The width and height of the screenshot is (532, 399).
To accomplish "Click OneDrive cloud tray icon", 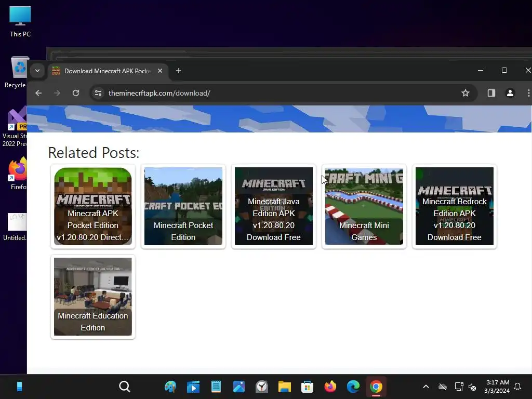I will [443, 387].
